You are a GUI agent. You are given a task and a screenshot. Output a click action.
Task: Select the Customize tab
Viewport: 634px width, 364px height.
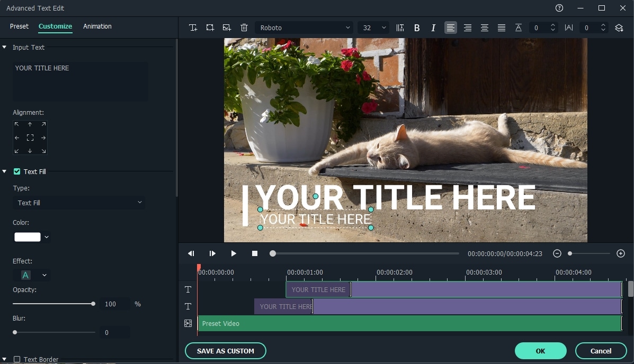click(56, 26)
